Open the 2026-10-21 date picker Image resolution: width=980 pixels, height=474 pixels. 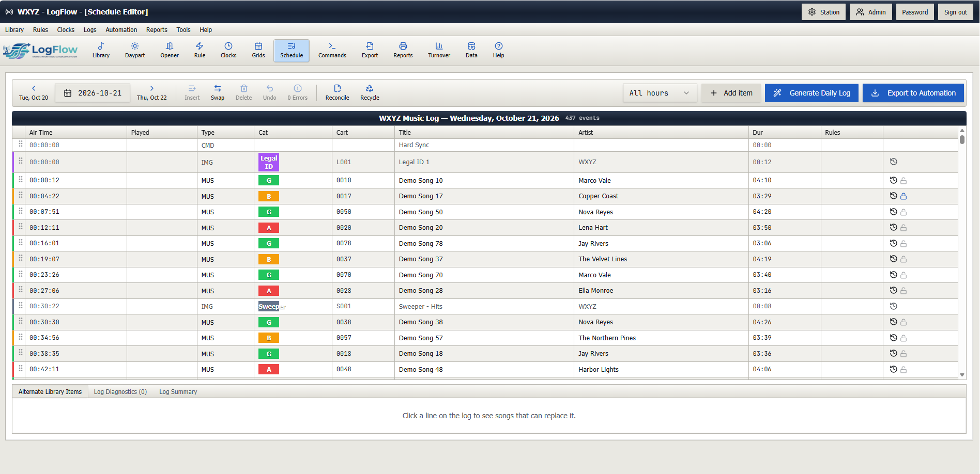click(x=93, y=93)
